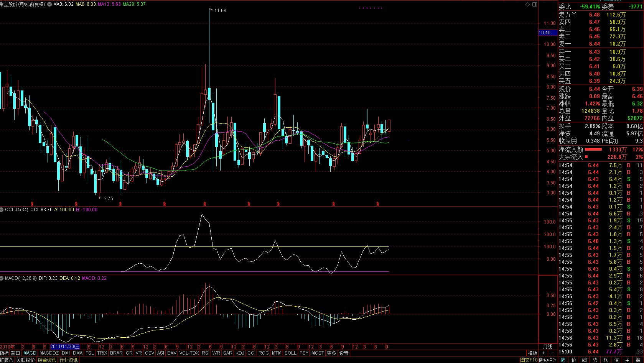Click the highlighted date 2011/11/30 on axis
Viewport: 644px width, 363px height.
click(65, 347)
